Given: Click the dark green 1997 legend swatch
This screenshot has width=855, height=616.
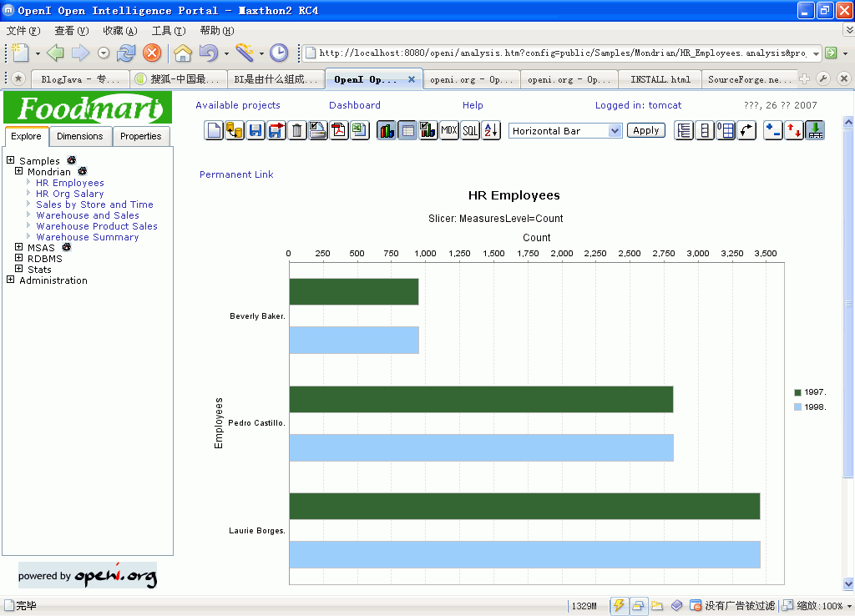Looking at the screenshot, I should click(797, 392).
